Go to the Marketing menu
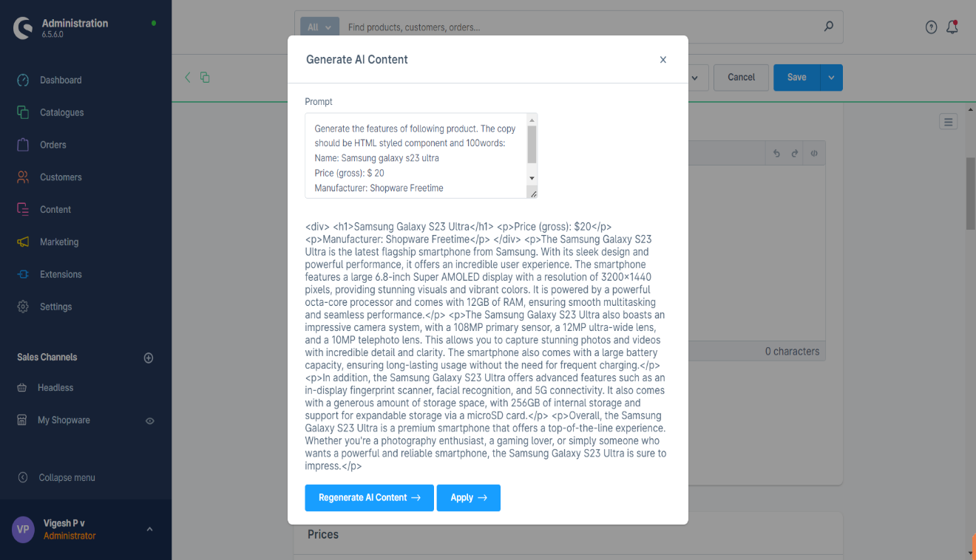Viewport: 976px width, 560px height. 59,242
